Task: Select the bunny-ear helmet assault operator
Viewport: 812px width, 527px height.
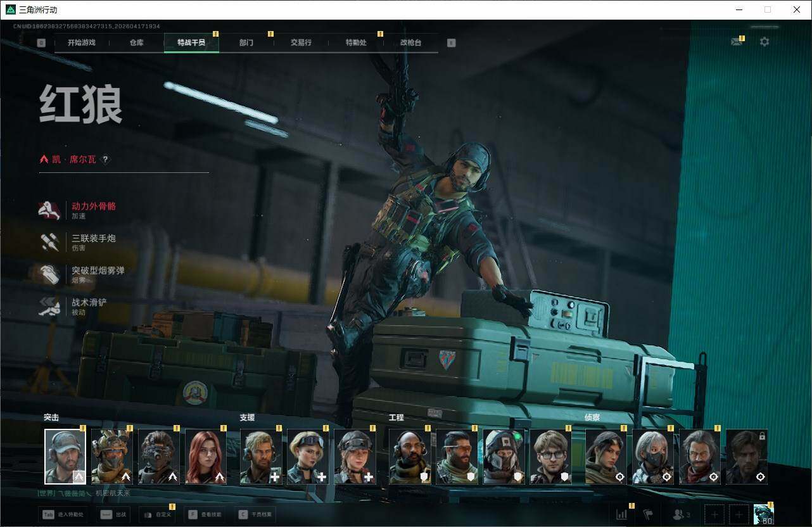Action: (112, 457)
